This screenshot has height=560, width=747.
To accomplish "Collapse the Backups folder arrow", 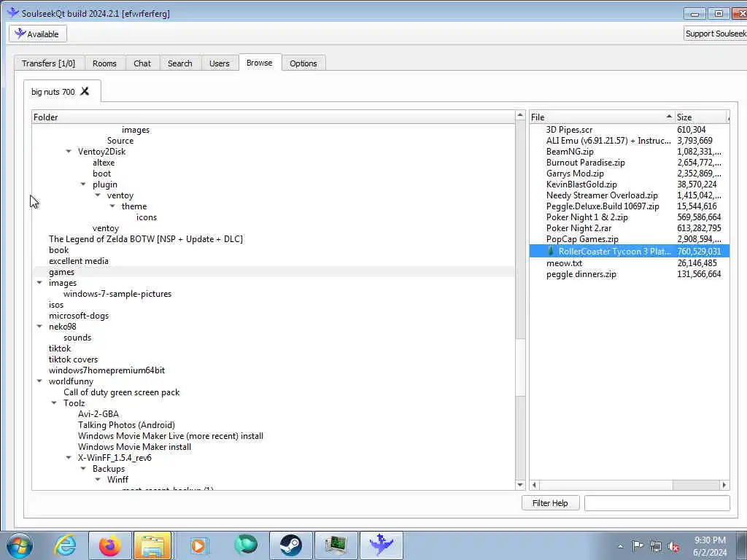I will pos(83,469).
